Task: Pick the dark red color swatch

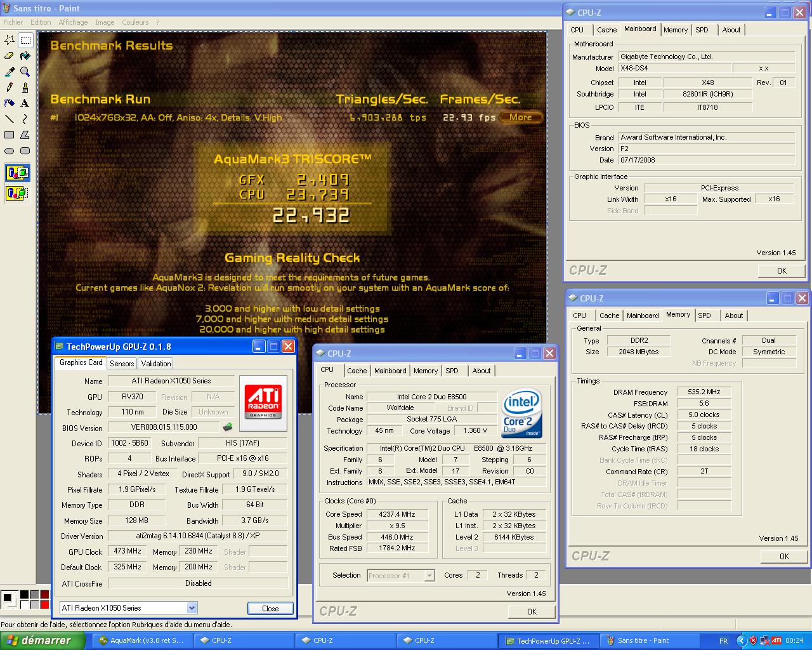Action: coord(44,595)
